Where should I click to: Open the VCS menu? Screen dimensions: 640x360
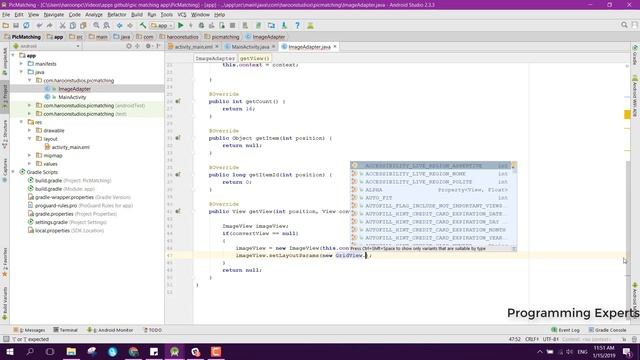pos(182,15)
